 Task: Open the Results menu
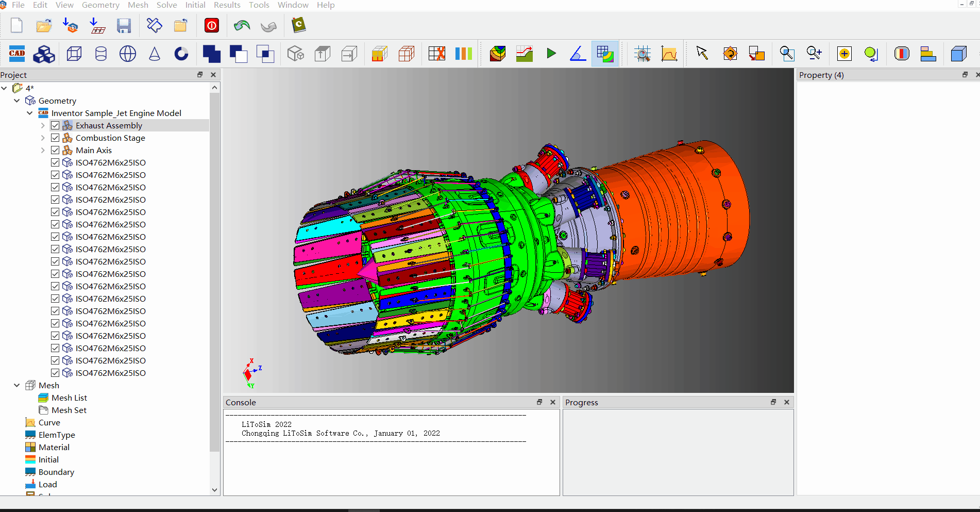(227, 5)
